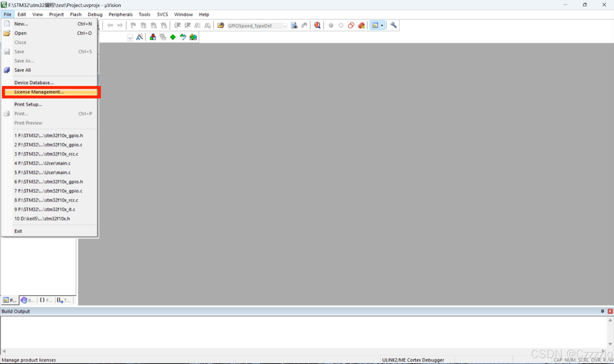Expand the window layout button's dropdown arrow
Image resolution: width=614 pixels, height=364 pixels.
pyautogui.click(x=382, y=25)
